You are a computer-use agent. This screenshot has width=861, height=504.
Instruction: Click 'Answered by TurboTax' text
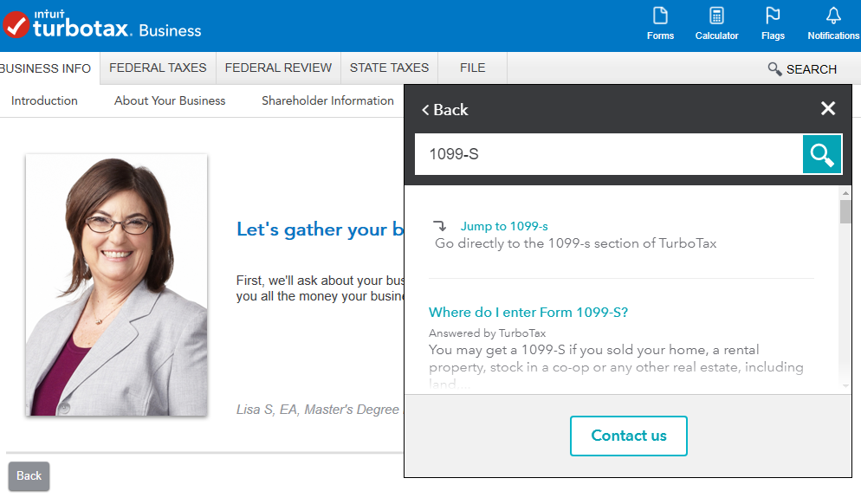(487, 333)
